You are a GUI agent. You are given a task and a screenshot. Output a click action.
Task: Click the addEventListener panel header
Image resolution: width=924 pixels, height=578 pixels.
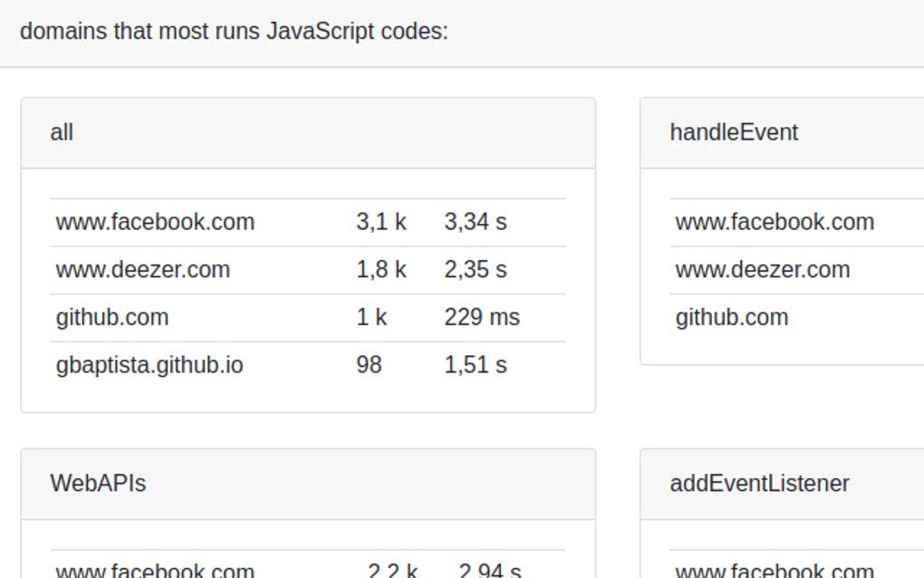click(x=759, y=484)
